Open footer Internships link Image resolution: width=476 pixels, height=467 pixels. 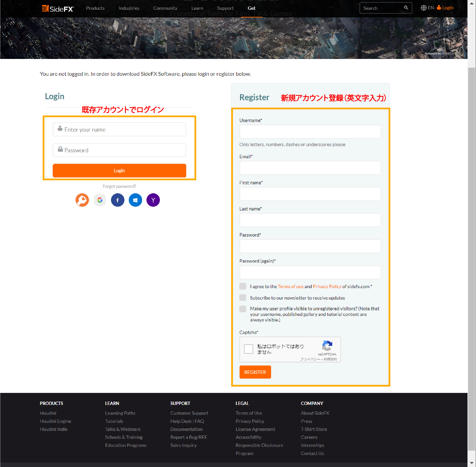[313, 445]
